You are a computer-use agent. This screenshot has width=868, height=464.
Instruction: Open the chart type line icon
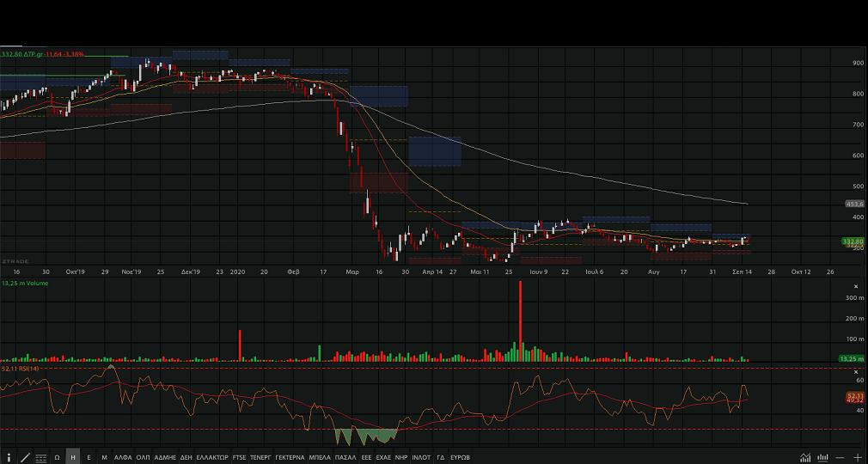[805, 457]
